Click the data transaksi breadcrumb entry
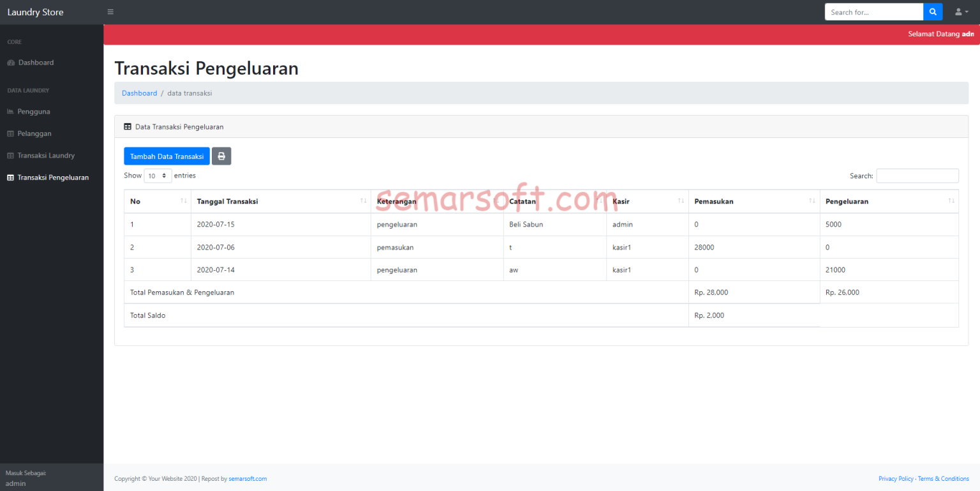Viewport: 980px width, 491px height. click(x=189, y=93)
